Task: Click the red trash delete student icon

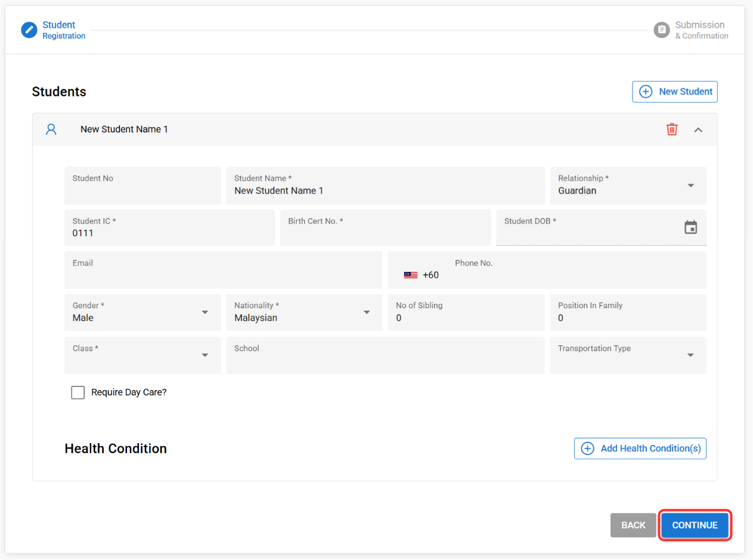Action: click(672, 129)
